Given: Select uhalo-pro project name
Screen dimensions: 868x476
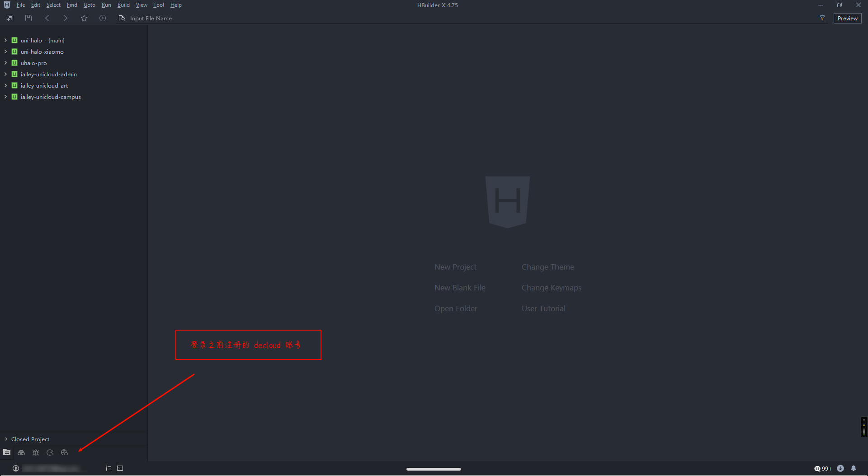Looking at the screenshot, I should pyautogui.click(x=33, y=63).
